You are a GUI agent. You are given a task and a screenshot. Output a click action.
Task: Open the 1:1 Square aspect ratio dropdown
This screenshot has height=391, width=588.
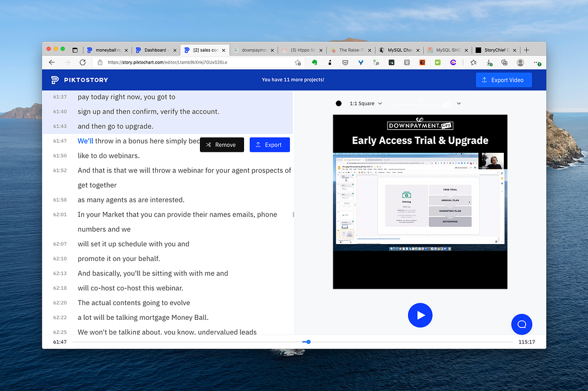pos(366,103)
